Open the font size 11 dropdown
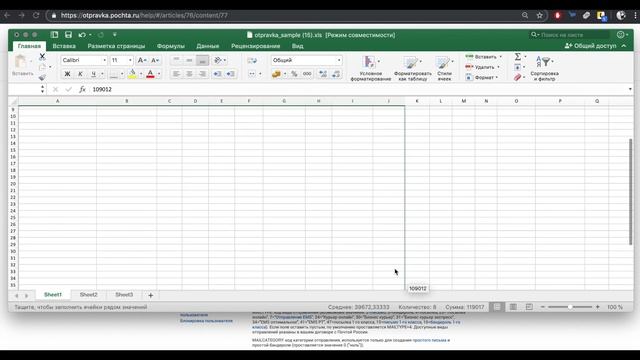The width and height of the screenshot is (640, 360). click(x=130, y=60)
